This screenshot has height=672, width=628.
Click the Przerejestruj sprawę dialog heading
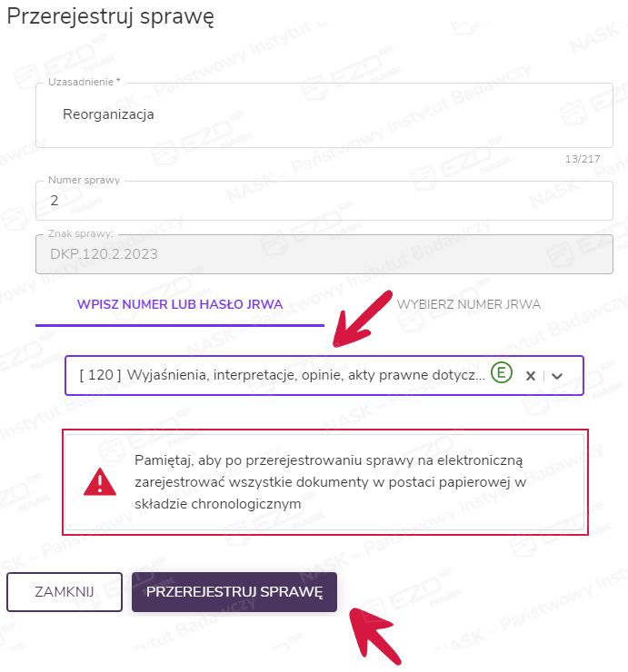[111, 18]
